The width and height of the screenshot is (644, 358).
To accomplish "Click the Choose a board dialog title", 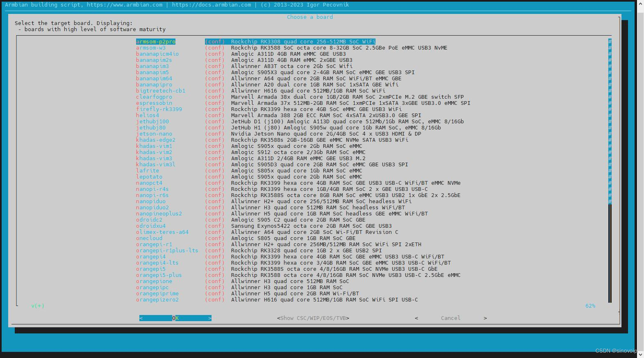I will coord(310,17).
